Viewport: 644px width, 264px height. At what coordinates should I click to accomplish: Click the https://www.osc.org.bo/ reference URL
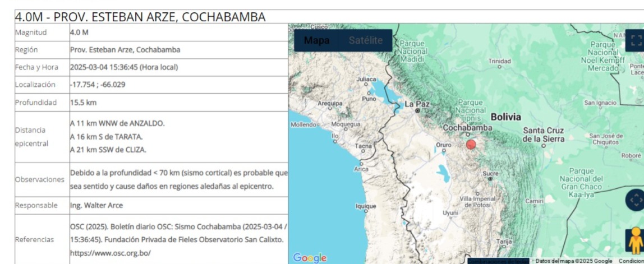pyautogui.click(x=110, y=253)
